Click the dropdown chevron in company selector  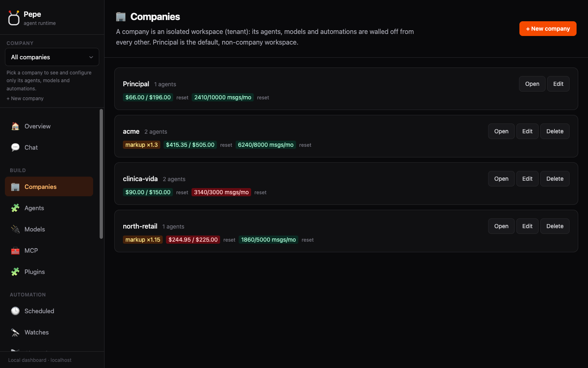tap(91, 57)
